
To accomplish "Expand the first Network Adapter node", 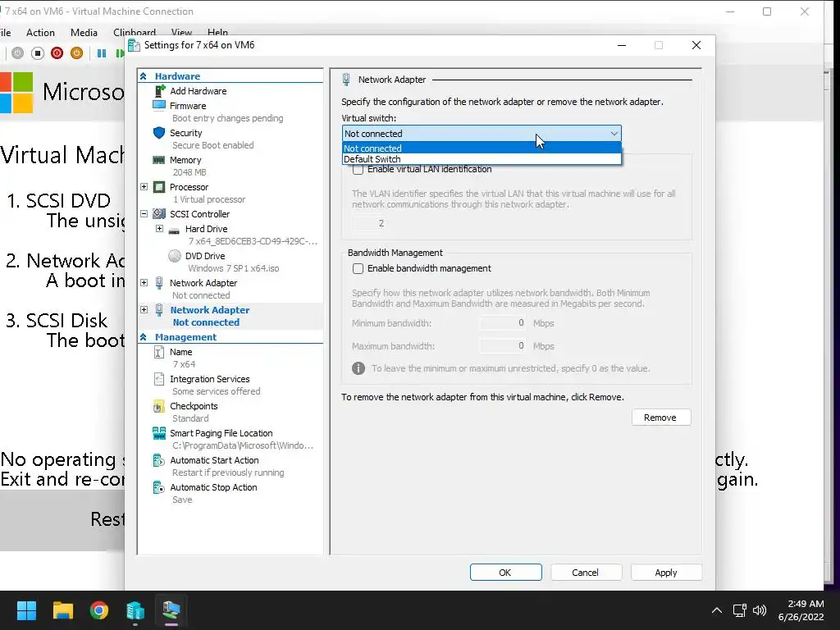I will [x=144, y=283].
